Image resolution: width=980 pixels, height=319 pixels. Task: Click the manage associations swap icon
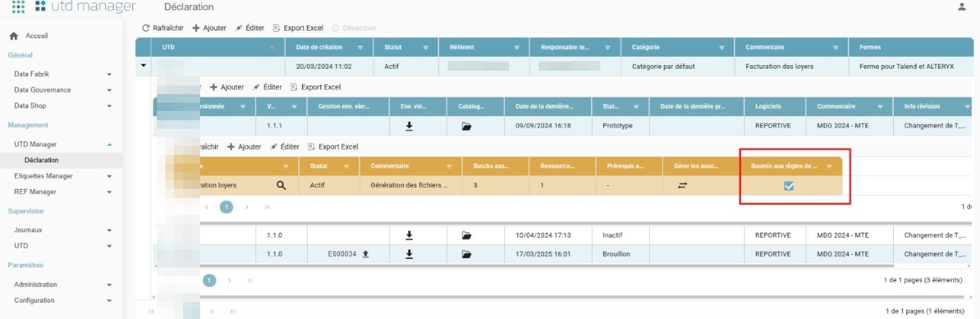[683, 185]
